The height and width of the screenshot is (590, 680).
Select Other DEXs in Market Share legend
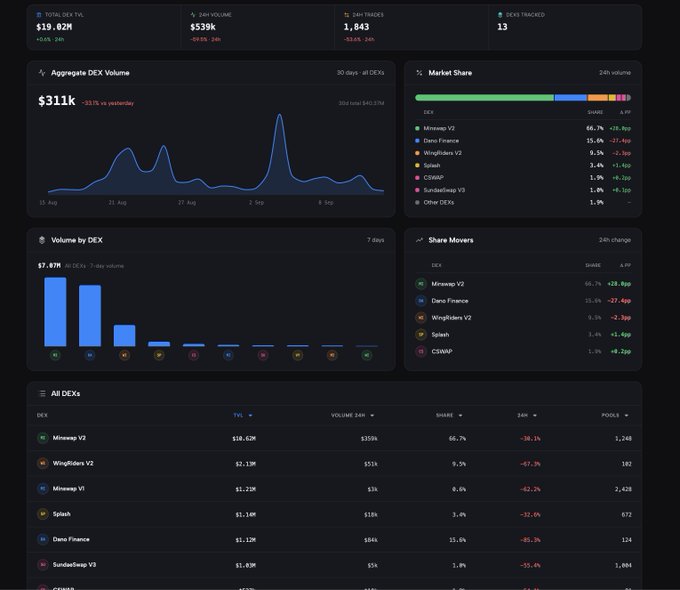pyautogui.click(x=438, y=203)
